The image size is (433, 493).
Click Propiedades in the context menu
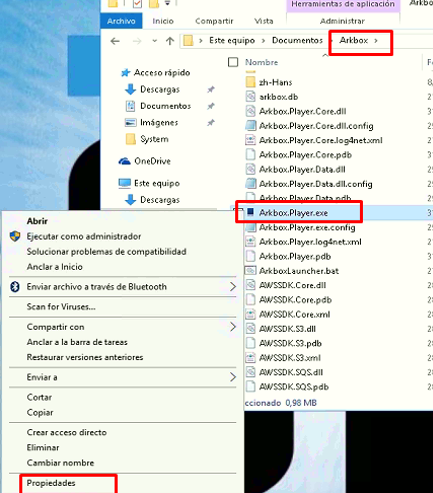(51, 483)
